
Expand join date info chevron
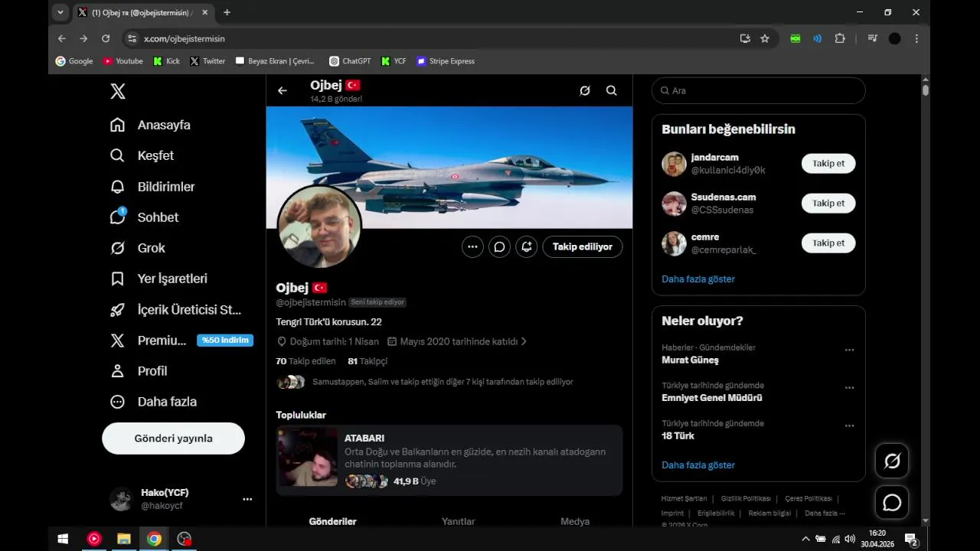(x=524, y=341)
